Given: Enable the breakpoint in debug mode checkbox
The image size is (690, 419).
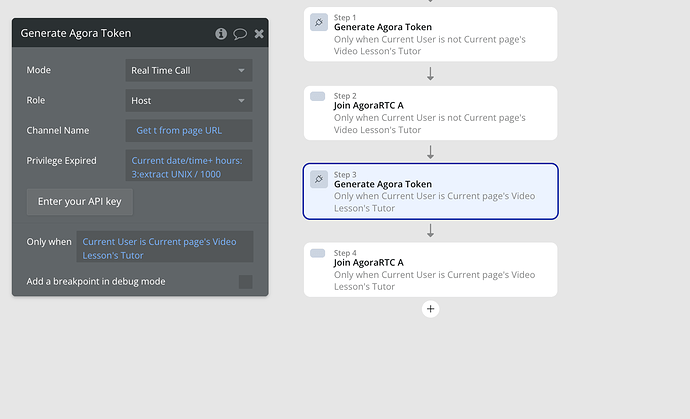Looking at the screenshot, I should 246,282.
